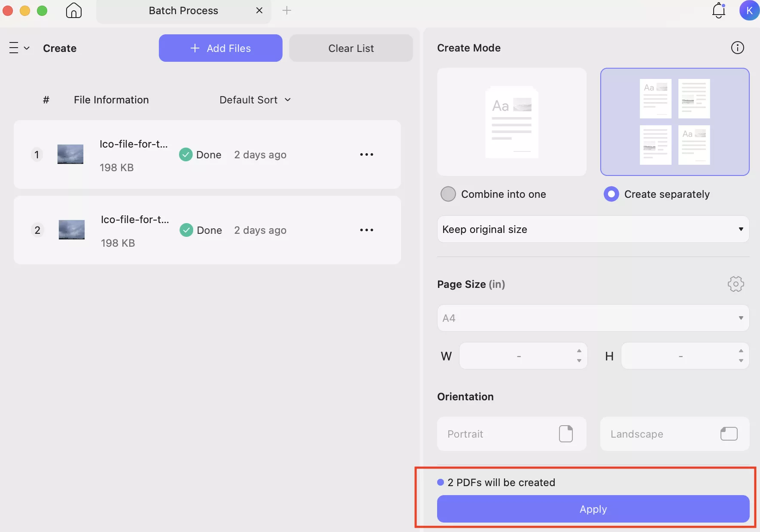The image size is (760, 532).
Task: Open more options for file 1
Action: pyautogui.click(x=366, y=154)
